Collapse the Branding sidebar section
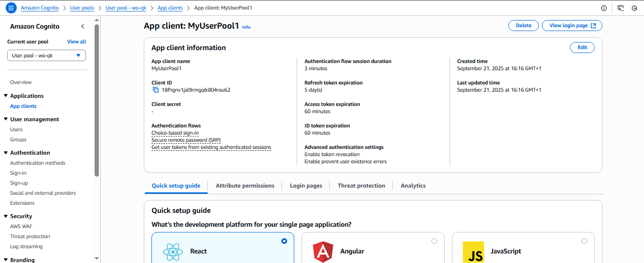Image resolution: width=644 pixels, height=263 pixels. coord(6,260)
